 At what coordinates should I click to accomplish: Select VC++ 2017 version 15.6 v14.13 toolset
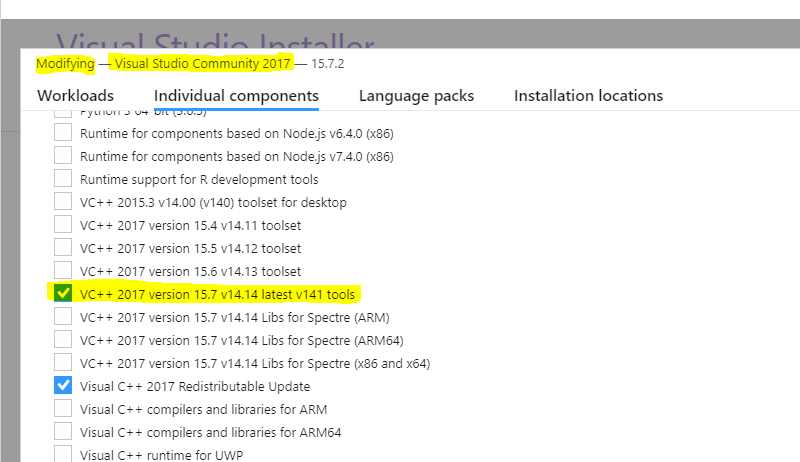(x=63, y=270)
